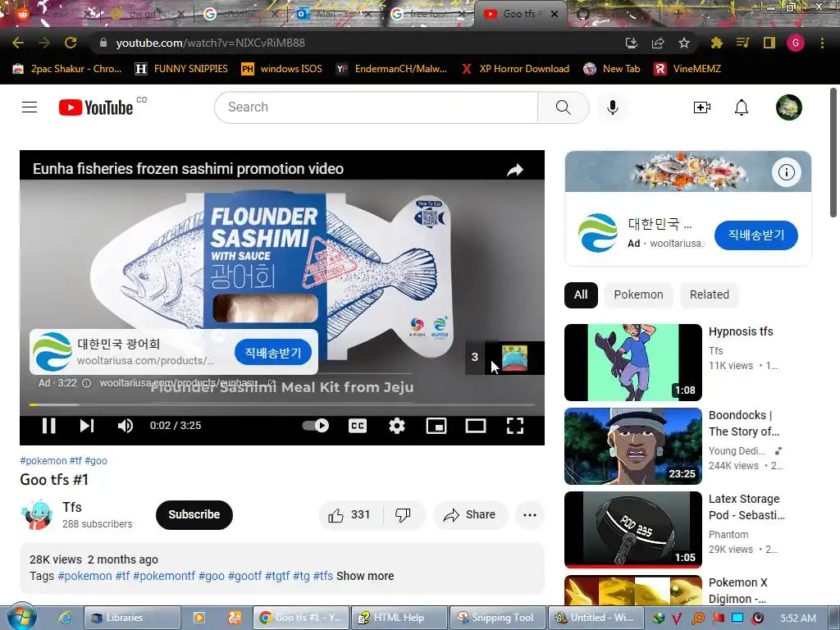Open the ad info icon next to Ad 3:22
This screenshot has width=840, height=630.
click(87, 383)
